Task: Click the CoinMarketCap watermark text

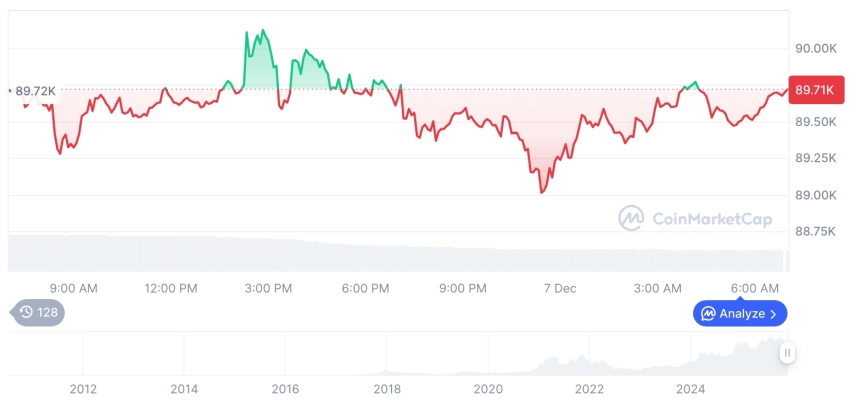Action: pyautogui.click(x=711, y=219)
